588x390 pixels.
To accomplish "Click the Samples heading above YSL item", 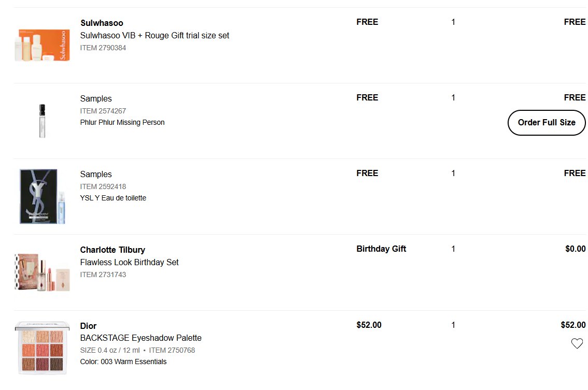I will pos(96,174).
